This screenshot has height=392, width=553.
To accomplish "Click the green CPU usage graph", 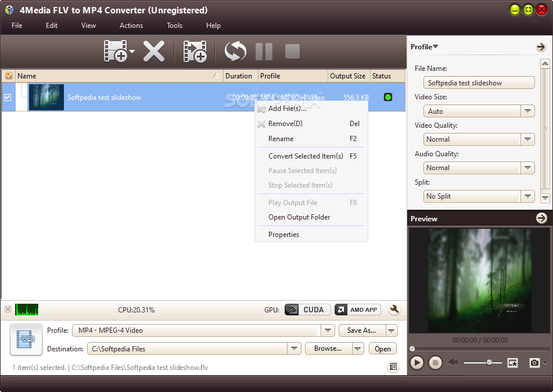I will point(27,310).
